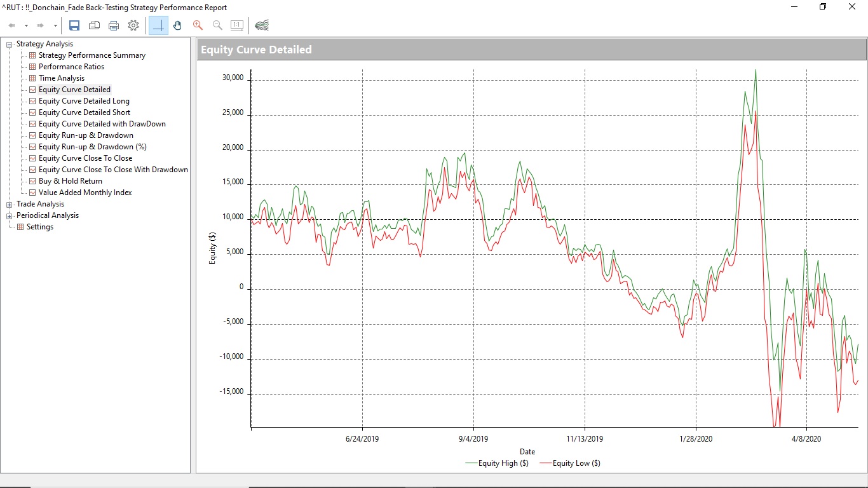868x488 pixels.
Task: Print the performance report
Action: pos(114,25)
